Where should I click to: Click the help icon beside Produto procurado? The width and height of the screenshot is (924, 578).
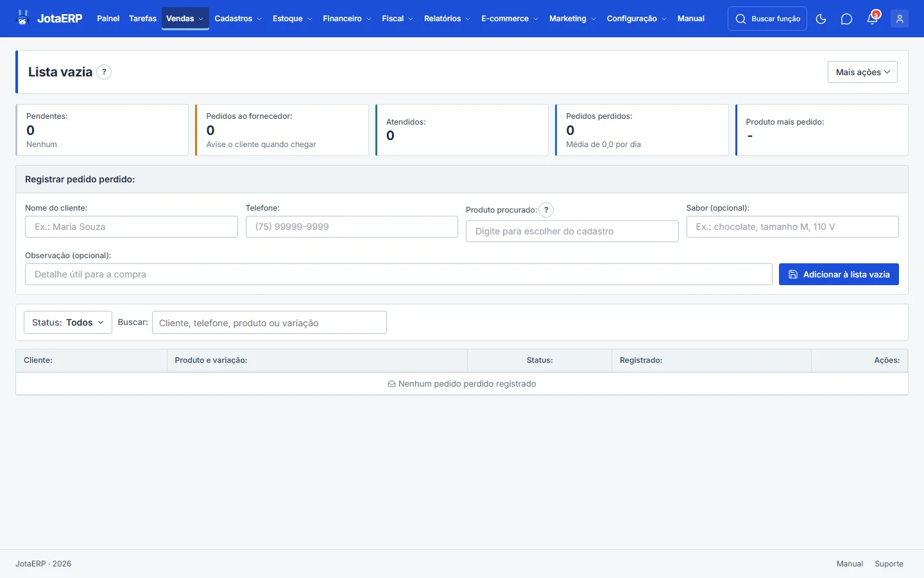(x=546, y=210)
